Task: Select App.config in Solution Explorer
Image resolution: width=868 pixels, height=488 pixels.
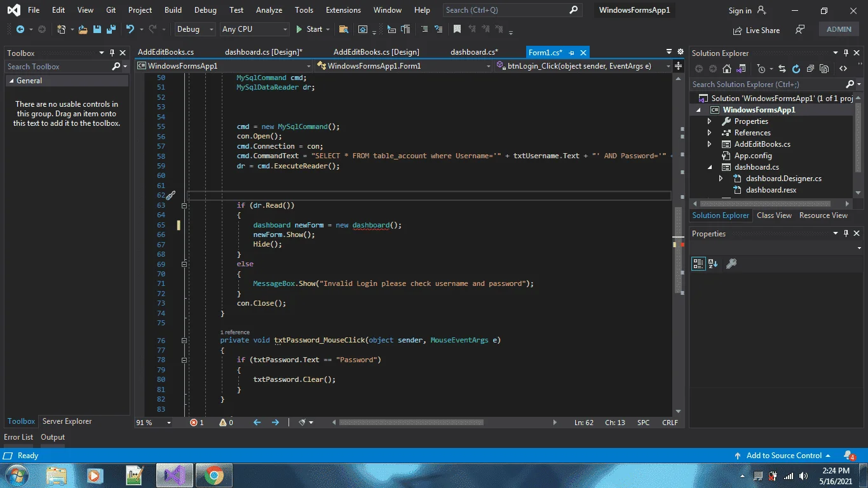Action: click(x=753, y=156)
